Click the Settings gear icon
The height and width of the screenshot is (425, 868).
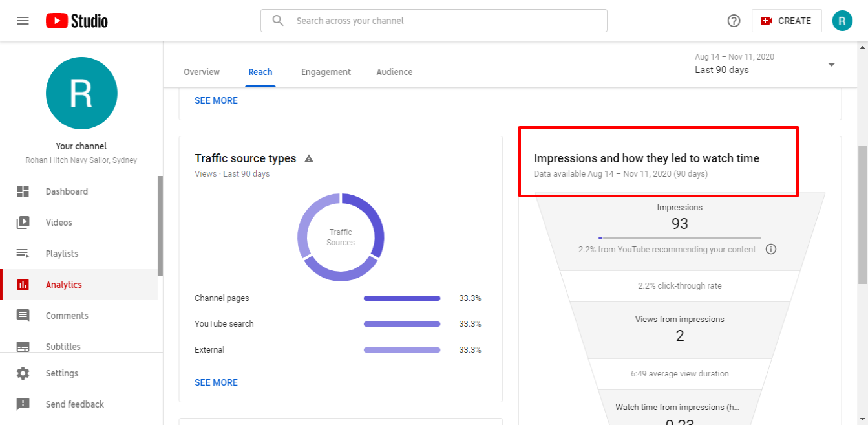[23, 373]
